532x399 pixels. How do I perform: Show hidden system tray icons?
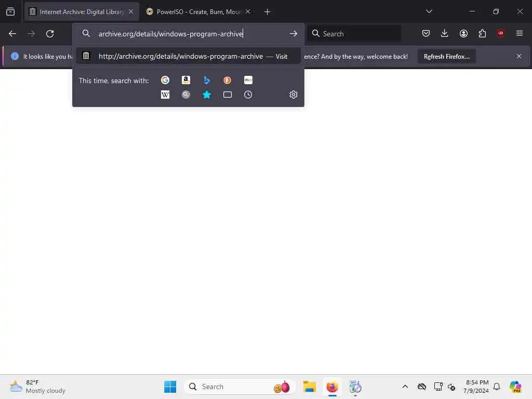pyautogui.click(x=405, y=387)
